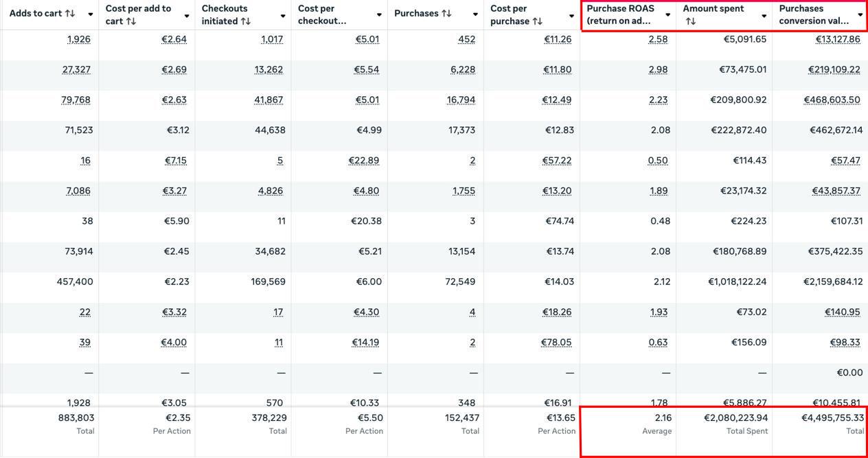The image size is (868, 458).
Task: Open the 0.50 Purchase ROAS link
Action: point(657,160)
